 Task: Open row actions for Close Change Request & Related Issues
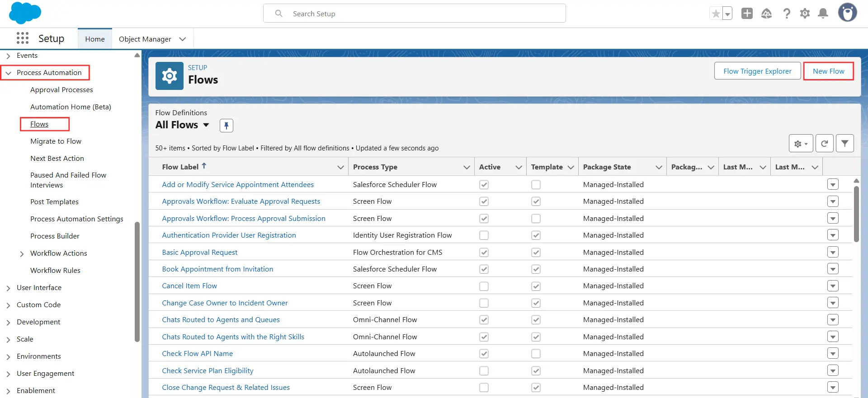click(x=833, y=387)
